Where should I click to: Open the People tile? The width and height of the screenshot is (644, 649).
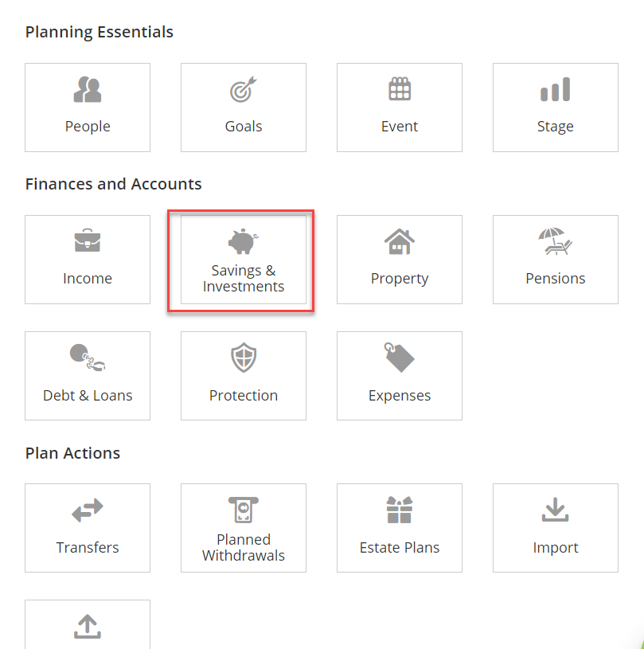(88, 108)
